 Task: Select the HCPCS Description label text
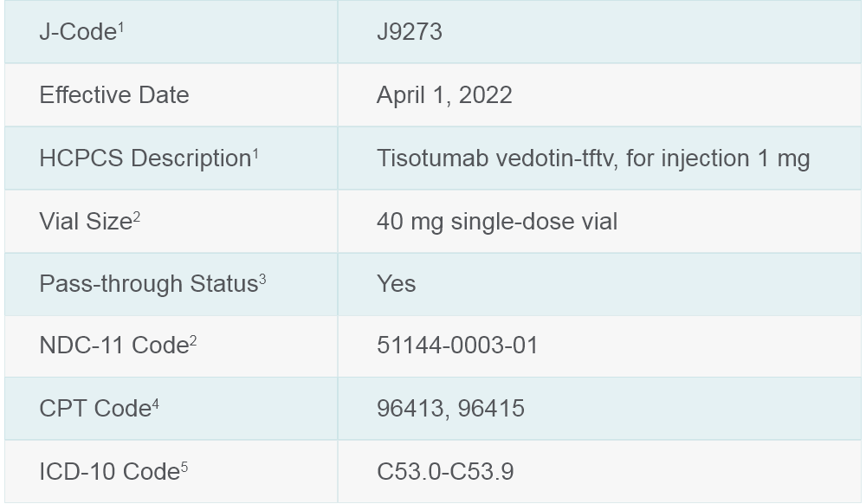click(145, 159)
